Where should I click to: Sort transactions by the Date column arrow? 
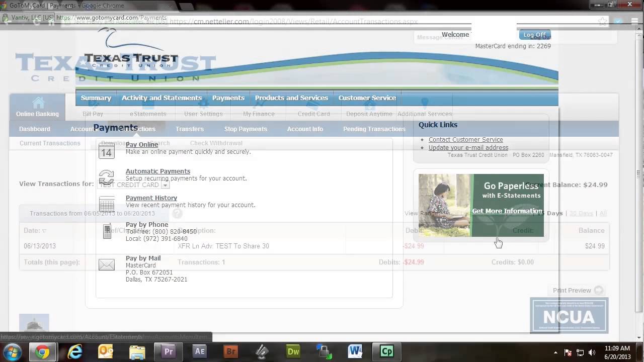click(x=44, y=231)
